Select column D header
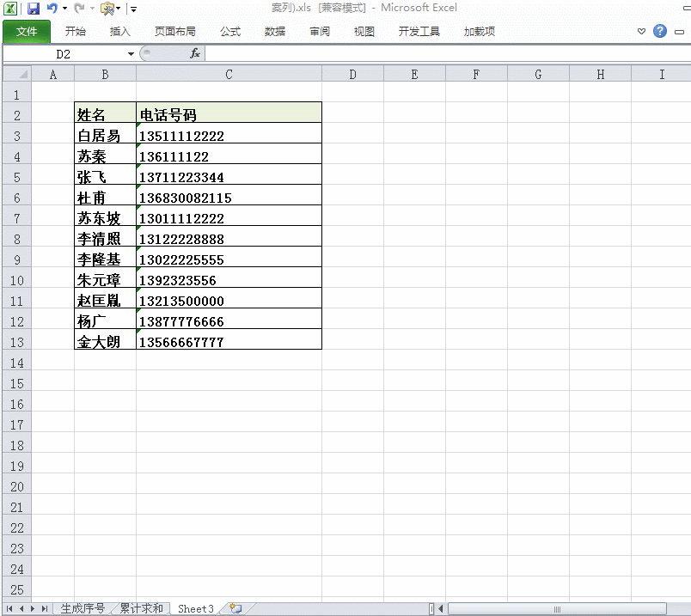The image size is (691, 616). 352,75
